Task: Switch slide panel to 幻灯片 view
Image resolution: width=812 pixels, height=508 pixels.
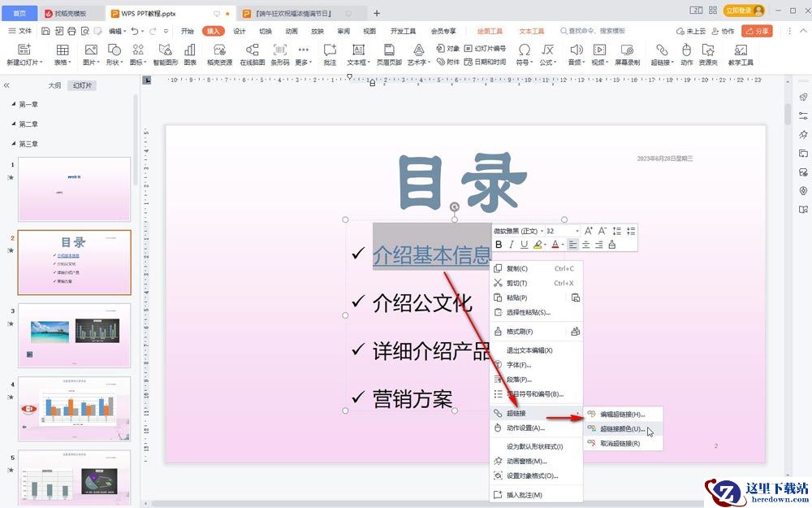Action: pyautogui.click(x=82, y=85)
